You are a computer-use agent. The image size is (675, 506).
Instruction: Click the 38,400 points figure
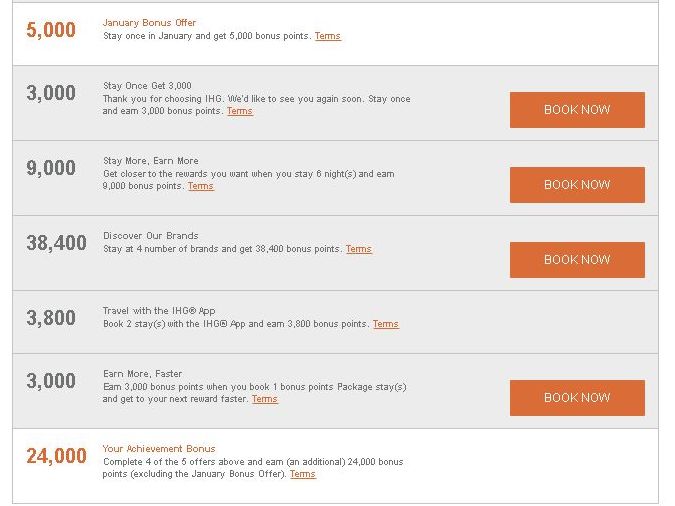point(56,243)
